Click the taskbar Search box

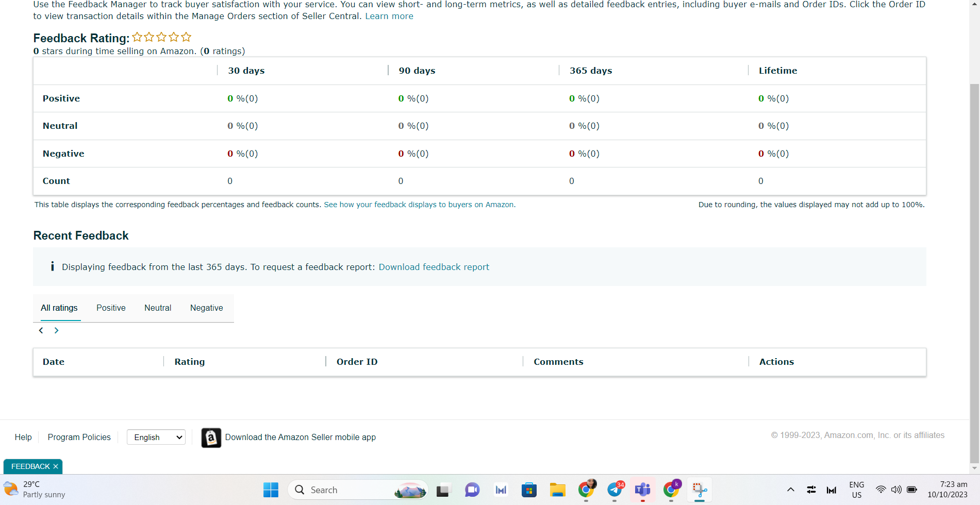(358, 490)
